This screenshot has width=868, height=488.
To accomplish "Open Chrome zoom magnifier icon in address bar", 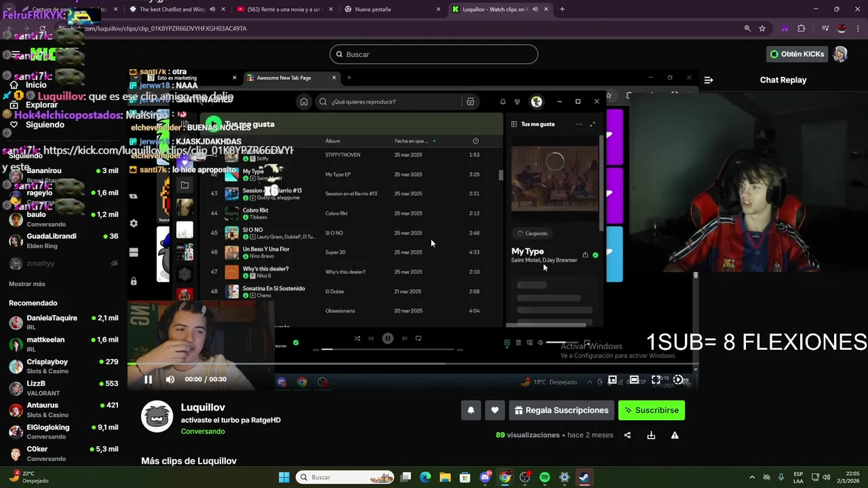I will [747, 28].
